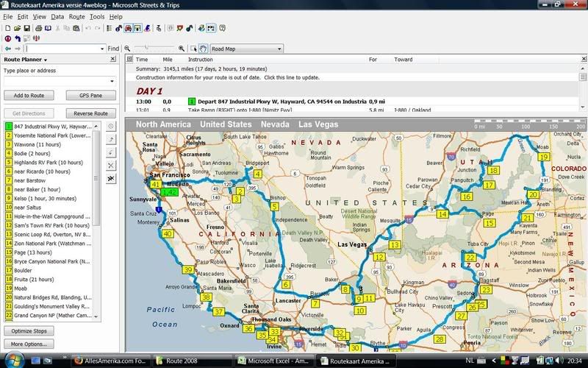Image resolution: width=588 pixels, height=368 pixels.
Task: Remove selected stop with X icon
Action: [111, 166]
